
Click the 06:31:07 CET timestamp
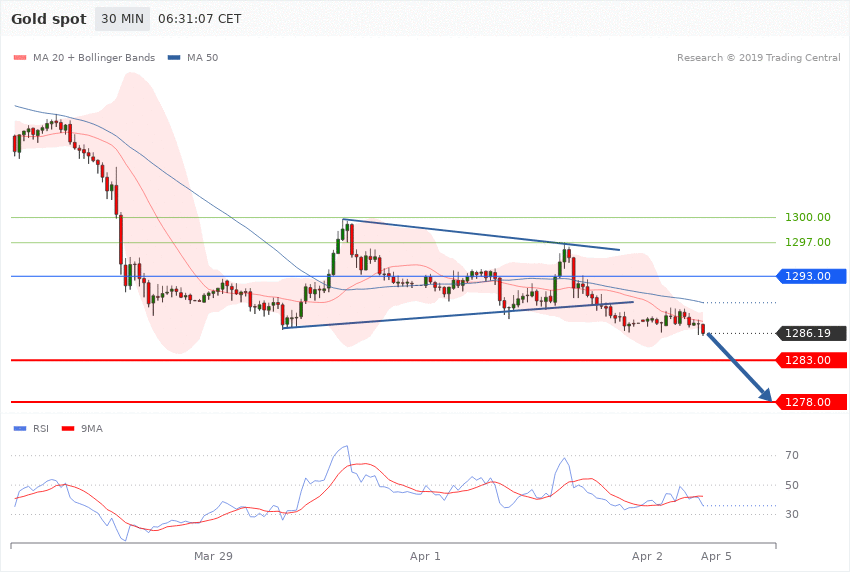[199, 19]
